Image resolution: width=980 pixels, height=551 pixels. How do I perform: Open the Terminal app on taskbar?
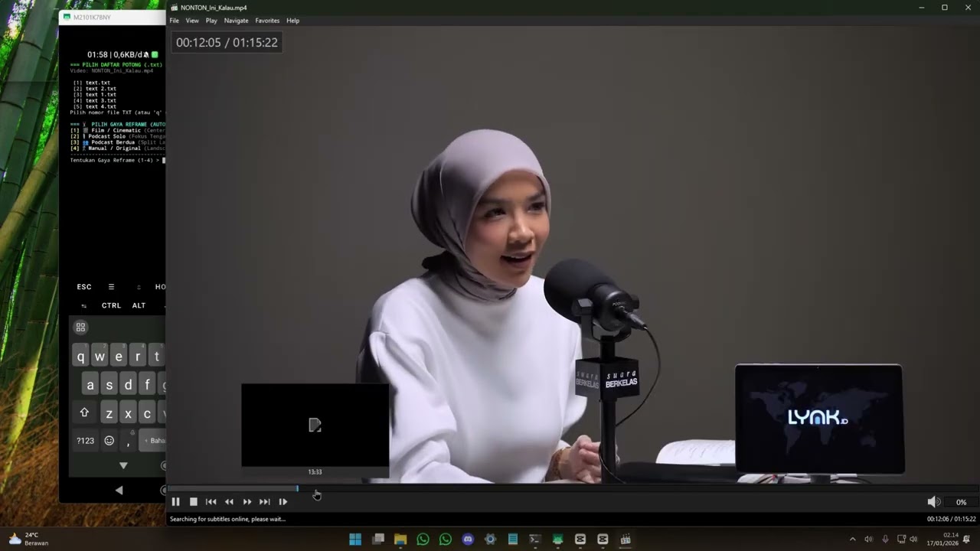535,540
